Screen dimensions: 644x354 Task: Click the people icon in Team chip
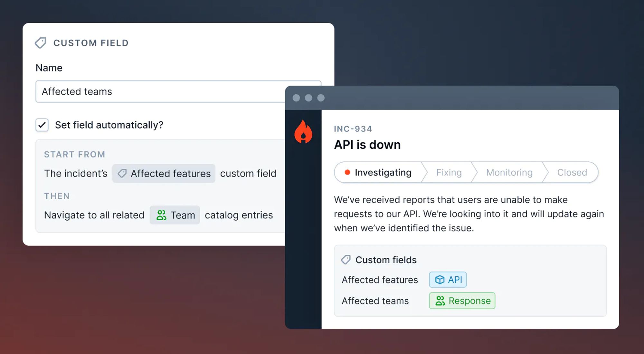point(161,215)
